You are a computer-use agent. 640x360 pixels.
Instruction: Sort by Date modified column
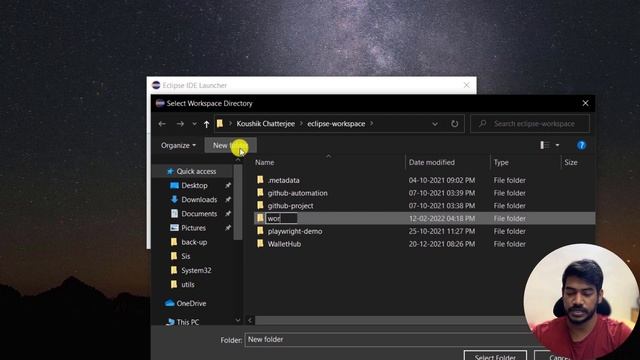point(431,162)
